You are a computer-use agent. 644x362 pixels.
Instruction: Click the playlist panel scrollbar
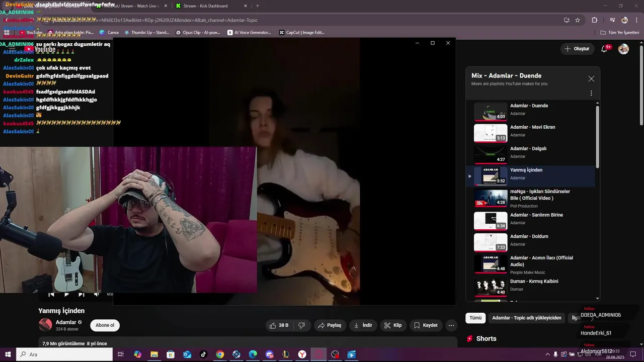pos(598,136)
